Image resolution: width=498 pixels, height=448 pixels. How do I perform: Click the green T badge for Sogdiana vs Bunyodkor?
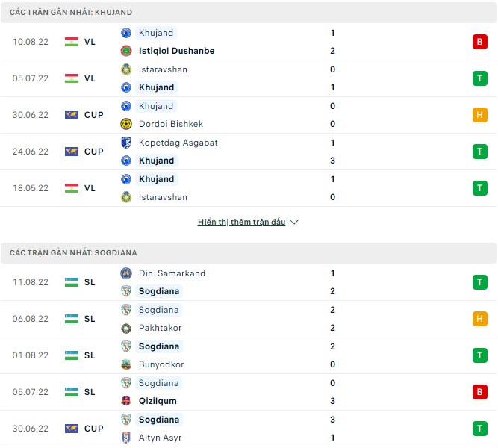point(479,355)
